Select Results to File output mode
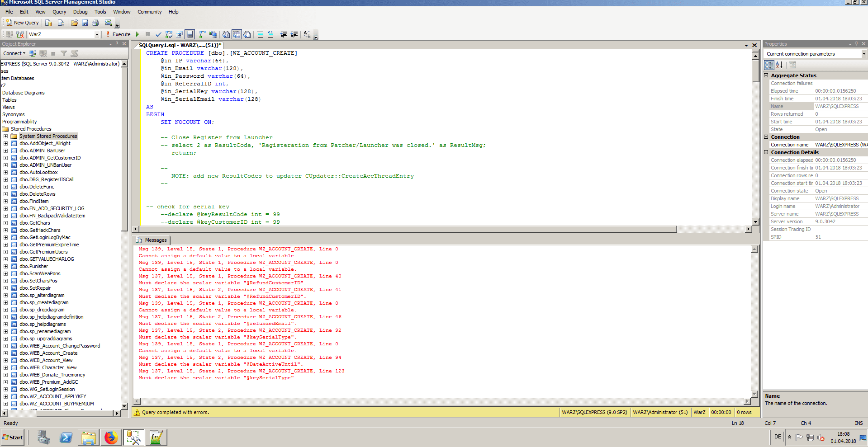Screen dimensions: 868x447 click(x=247, y=34)
